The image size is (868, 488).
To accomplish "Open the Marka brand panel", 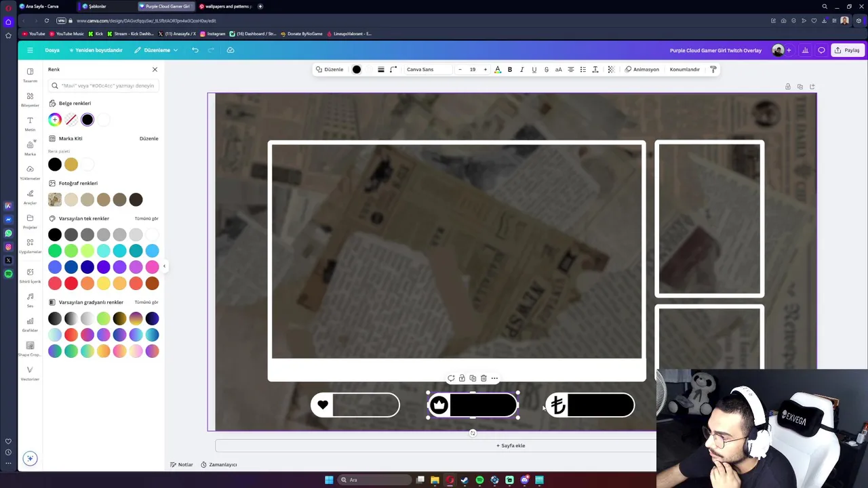I will (30, 148).
